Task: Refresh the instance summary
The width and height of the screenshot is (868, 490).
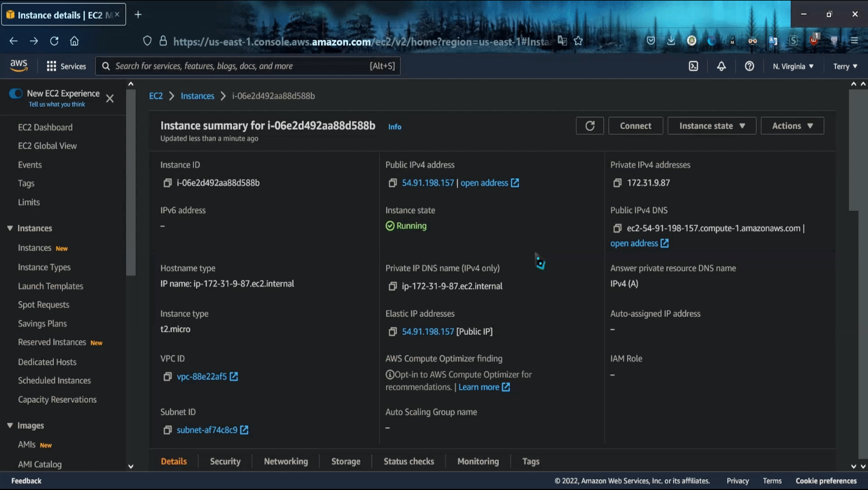Action: point(590,126)
